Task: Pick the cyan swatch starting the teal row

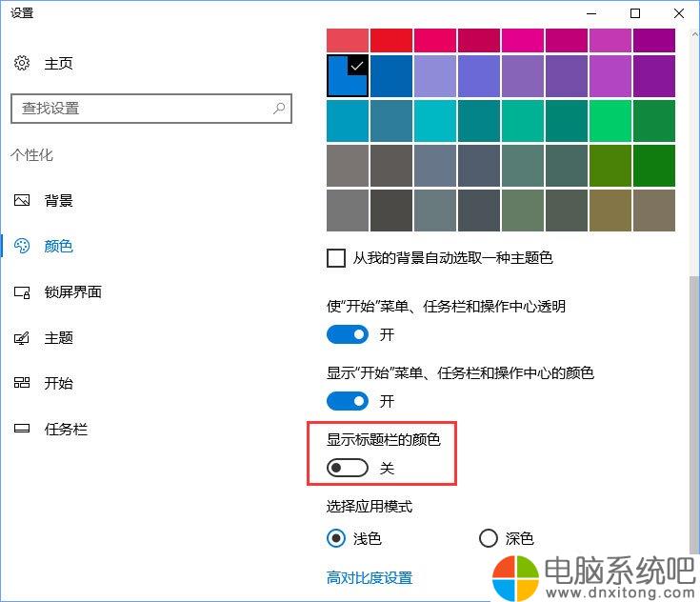Action: point(348,121)
